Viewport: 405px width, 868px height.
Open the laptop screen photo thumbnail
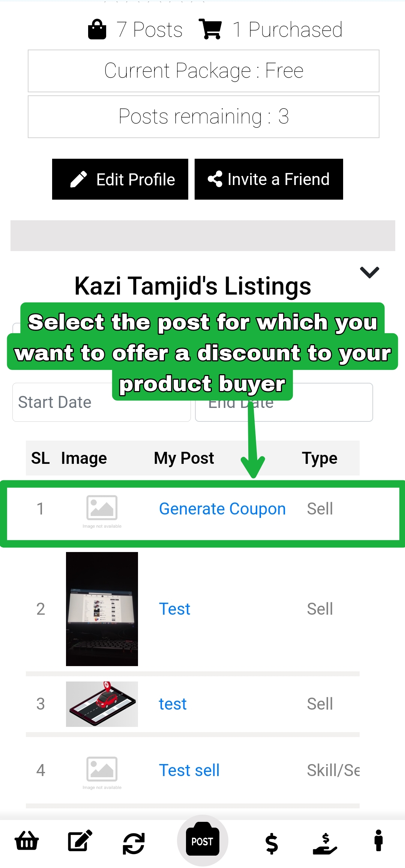tap(102, 609)
